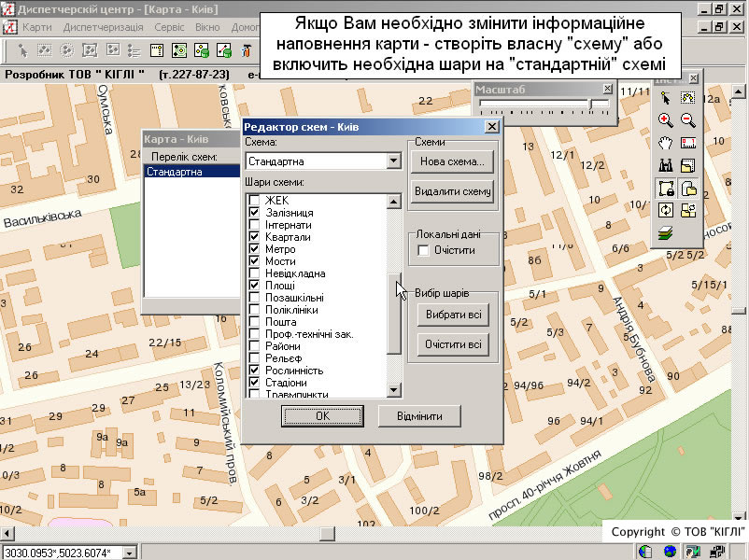
Task: Click the green concentric target toolbar icon
Action: [179, 50]
